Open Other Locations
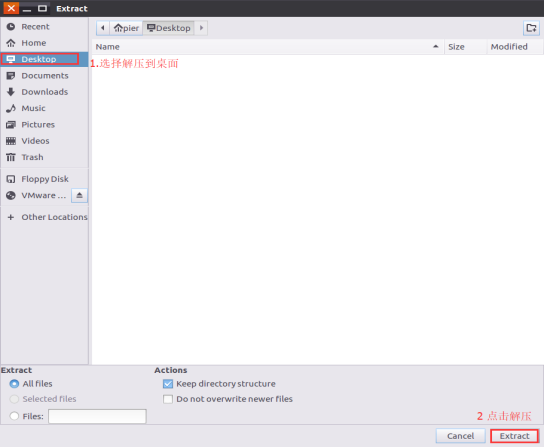The height and width of the screenshot is (448, 544). 44,217
